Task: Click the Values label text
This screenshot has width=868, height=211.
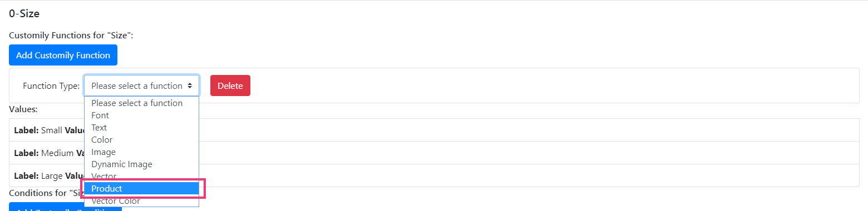Action: pyautogui.click(x=23, y=109)
